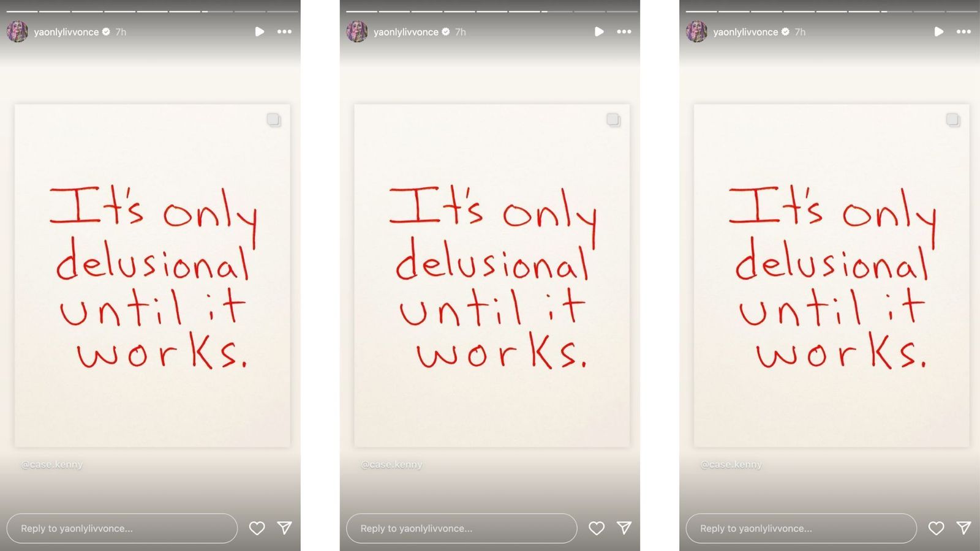The height and width of the screenshot is (551, 980).
Task: Open more options menu in right story
Action: click(x=963, y=31)
